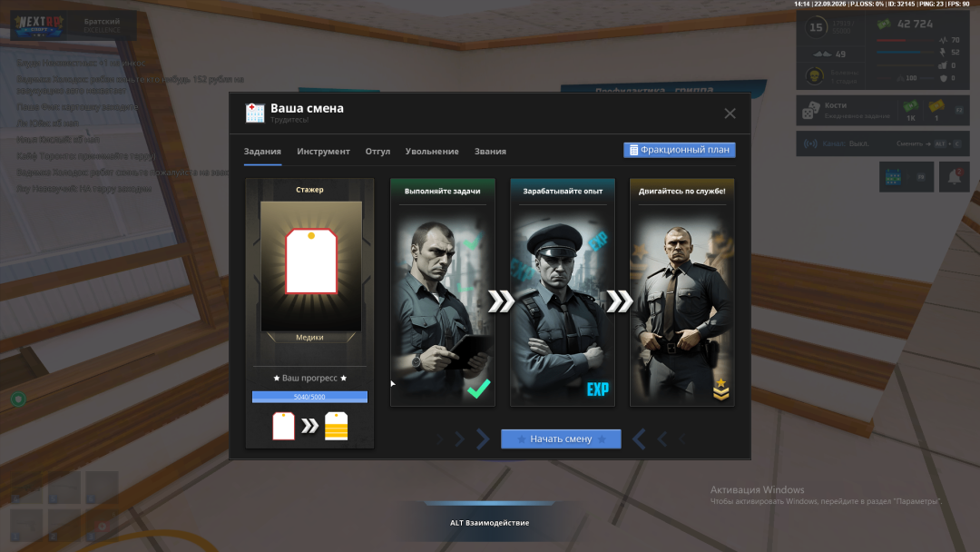Open the notifications bell icon
Image resolution: width=980 pixels, height=552 pixels.
coord(955,177)
